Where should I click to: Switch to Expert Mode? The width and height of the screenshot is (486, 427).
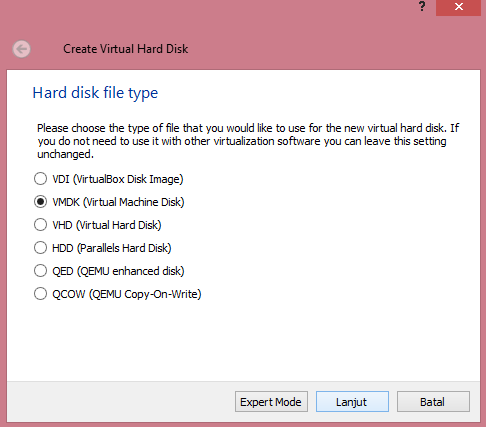click(x=271, y=402)
